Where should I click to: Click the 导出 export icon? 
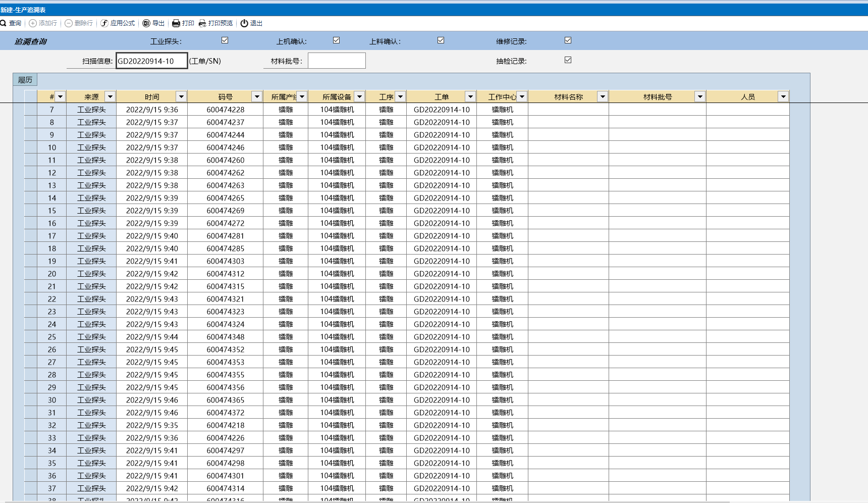point(146,23)
